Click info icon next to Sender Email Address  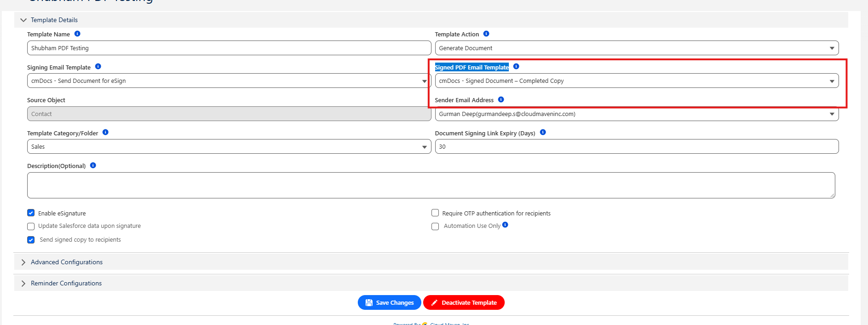pos(501,99)
